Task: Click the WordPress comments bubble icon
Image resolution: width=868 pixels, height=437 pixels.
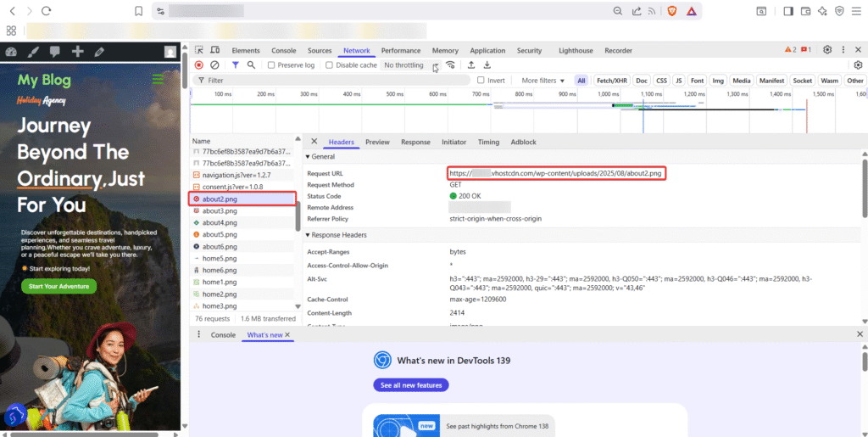Action: pos(55,52)
